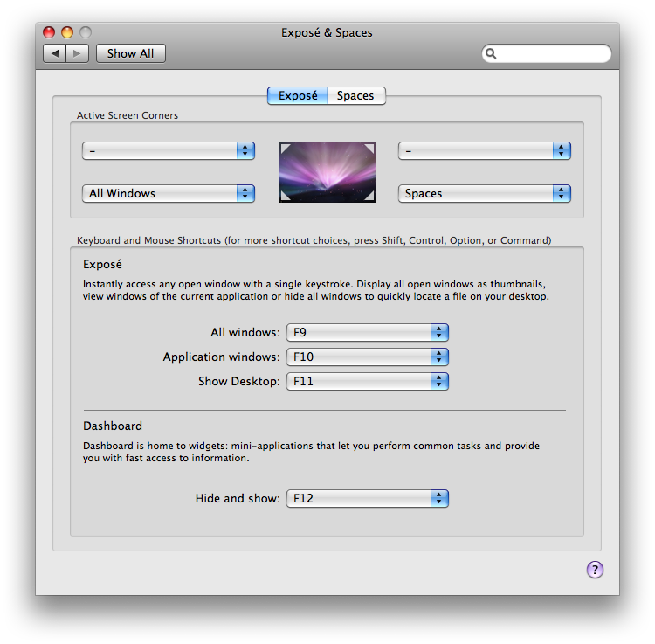Click the 'All windows:' label

245,333
